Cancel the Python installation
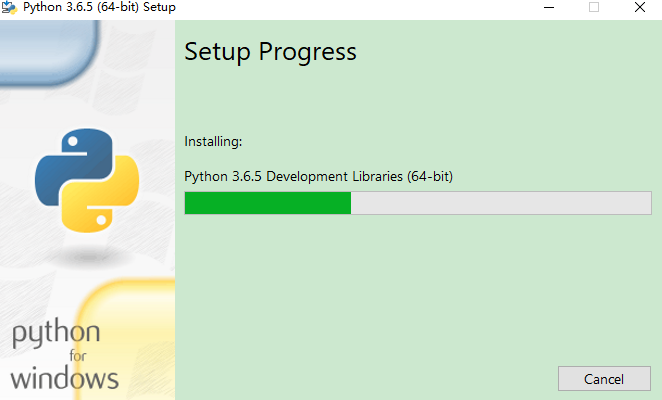The height and width of the screenshot is (400, 662). 604,380
